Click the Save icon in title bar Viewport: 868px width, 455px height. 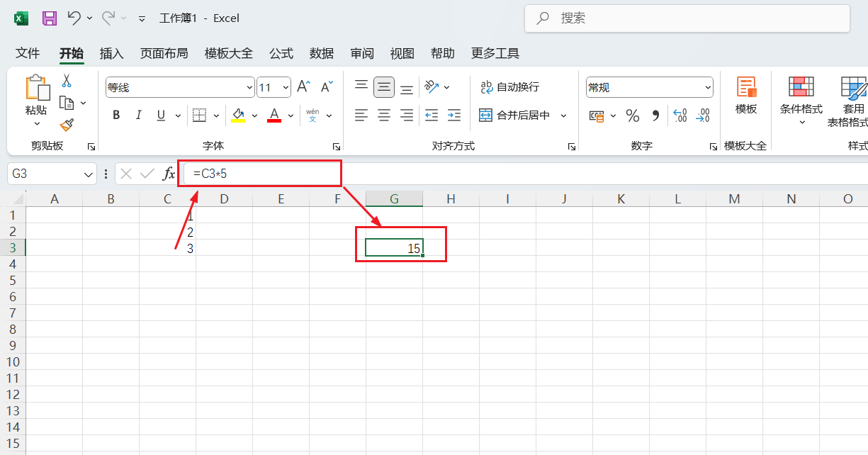click(x=50, y=18)
